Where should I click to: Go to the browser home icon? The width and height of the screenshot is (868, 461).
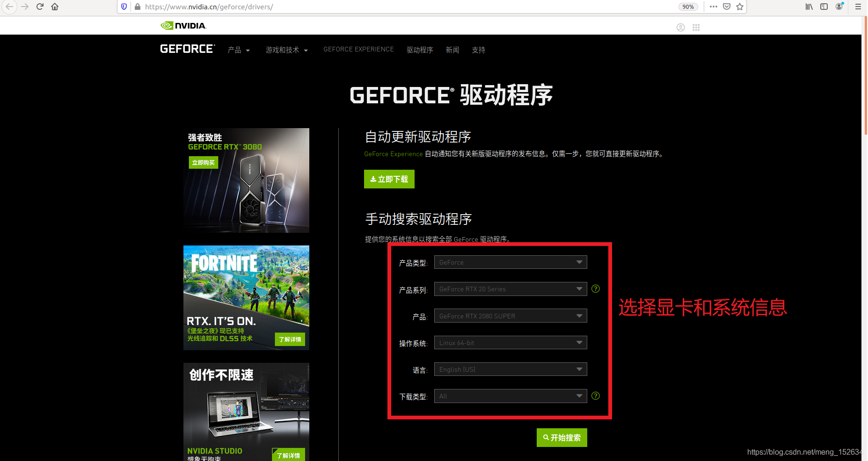point(55,7)
